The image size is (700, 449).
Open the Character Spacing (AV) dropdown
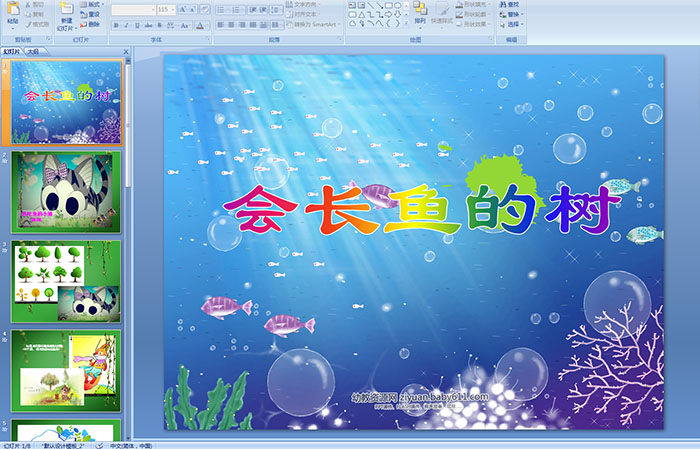tap(171, 25)
